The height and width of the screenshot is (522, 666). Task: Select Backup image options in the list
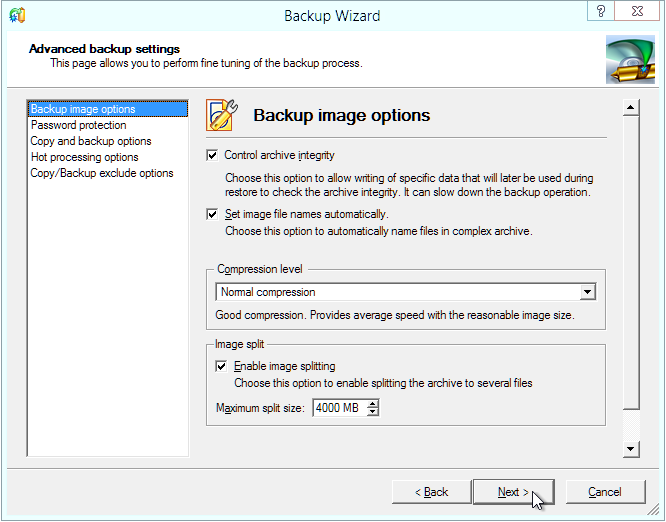point(107,109)
